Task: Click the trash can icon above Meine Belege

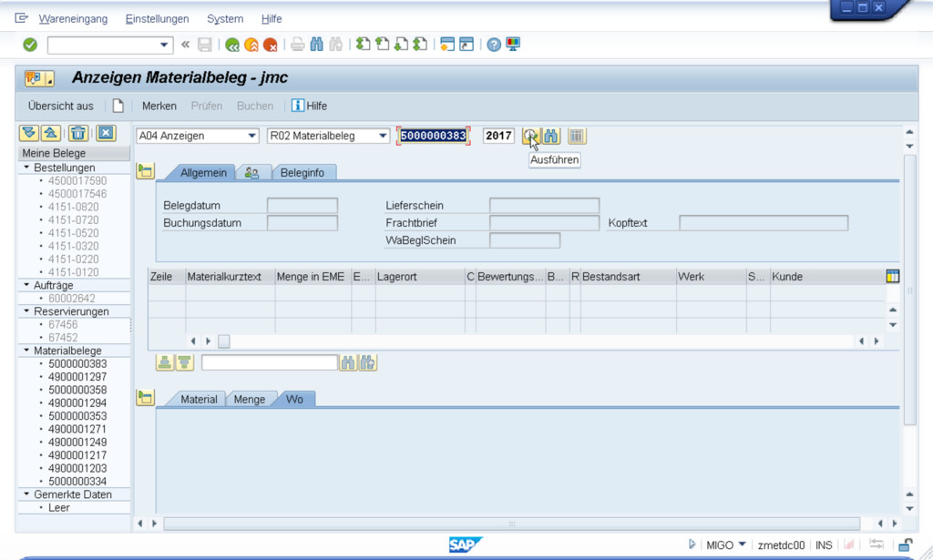Action: [x=78, y=134]
